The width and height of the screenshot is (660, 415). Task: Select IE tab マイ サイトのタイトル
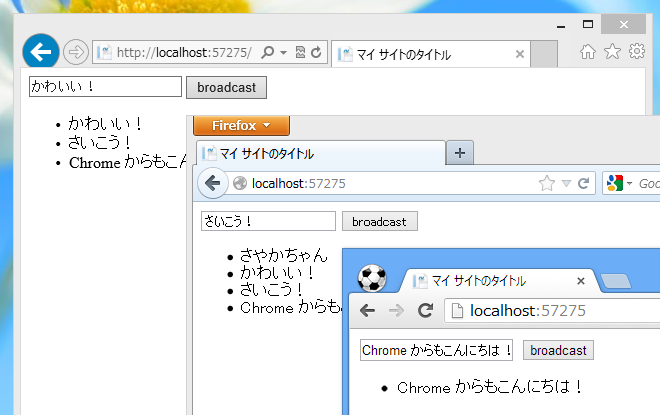point(431,54)
